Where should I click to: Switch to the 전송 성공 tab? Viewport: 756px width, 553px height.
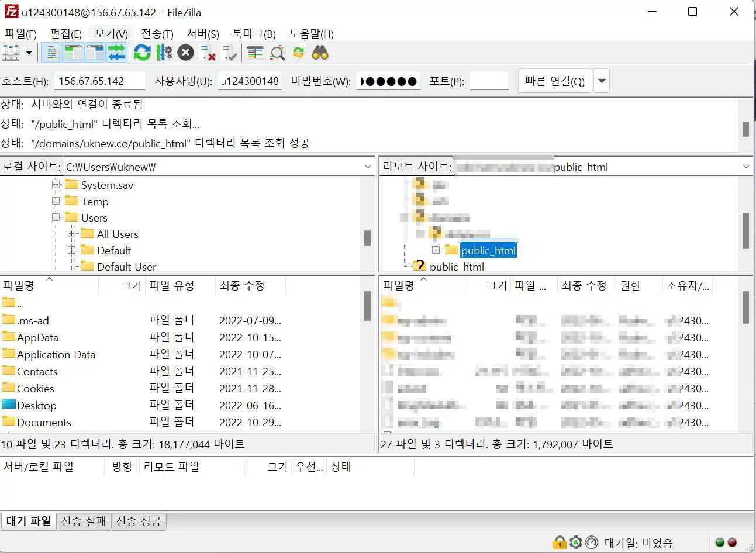(139, 521)
